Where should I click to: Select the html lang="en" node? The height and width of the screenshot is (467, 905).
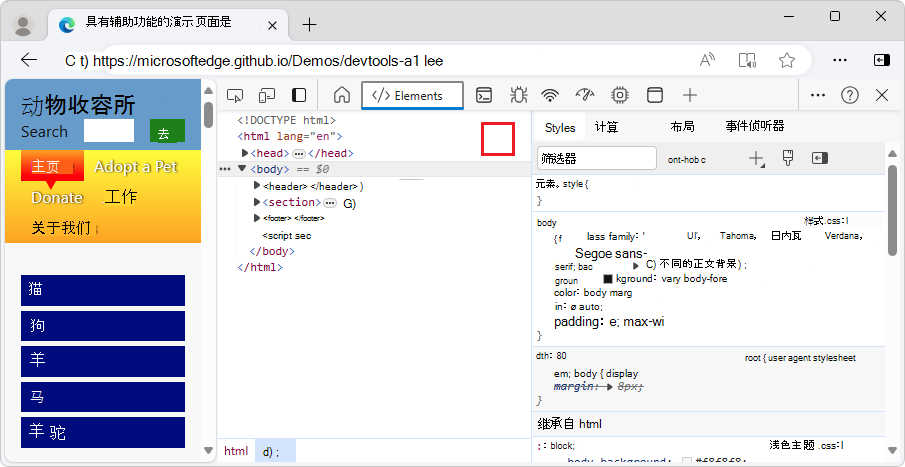click(290, 137)
